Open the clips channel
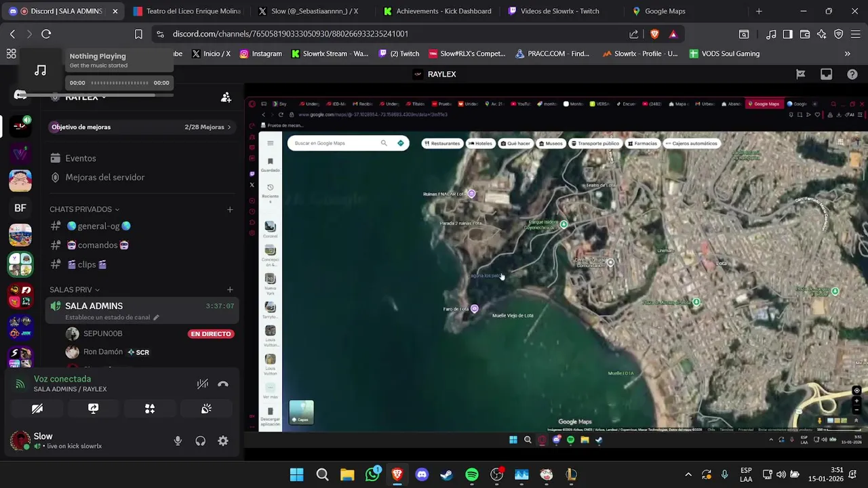Image resolution: width=868 pixels, height=488 pixels. pos(142,265)
